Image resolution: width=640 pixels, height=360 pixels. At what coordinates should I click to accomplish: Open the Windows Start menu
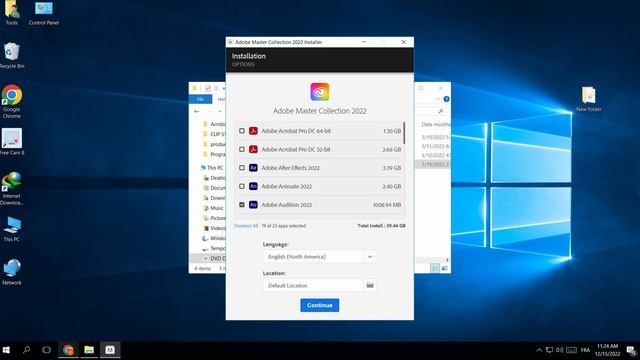pyautogui.click(x=6, y=350)
